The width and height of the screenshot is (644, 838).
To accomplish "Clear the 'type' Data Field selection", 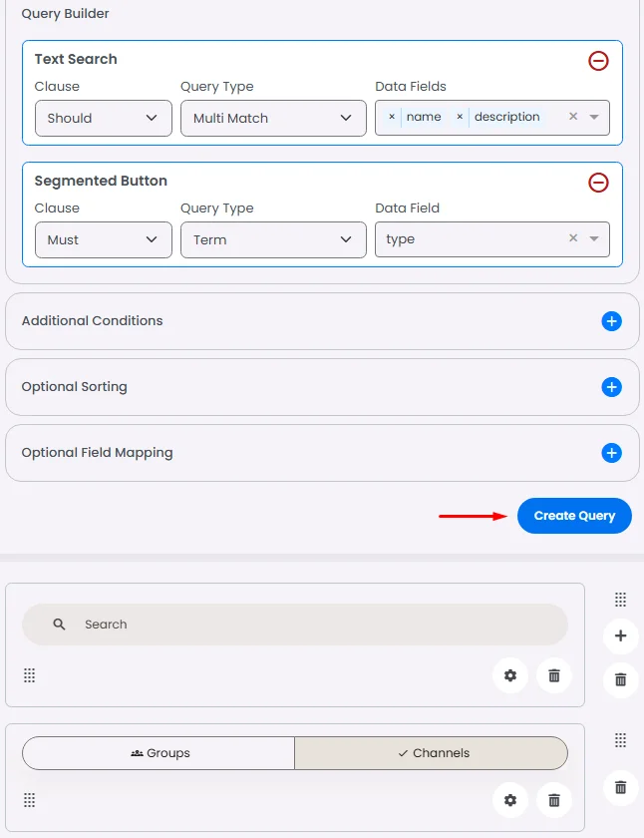I will tap(573, 238).
